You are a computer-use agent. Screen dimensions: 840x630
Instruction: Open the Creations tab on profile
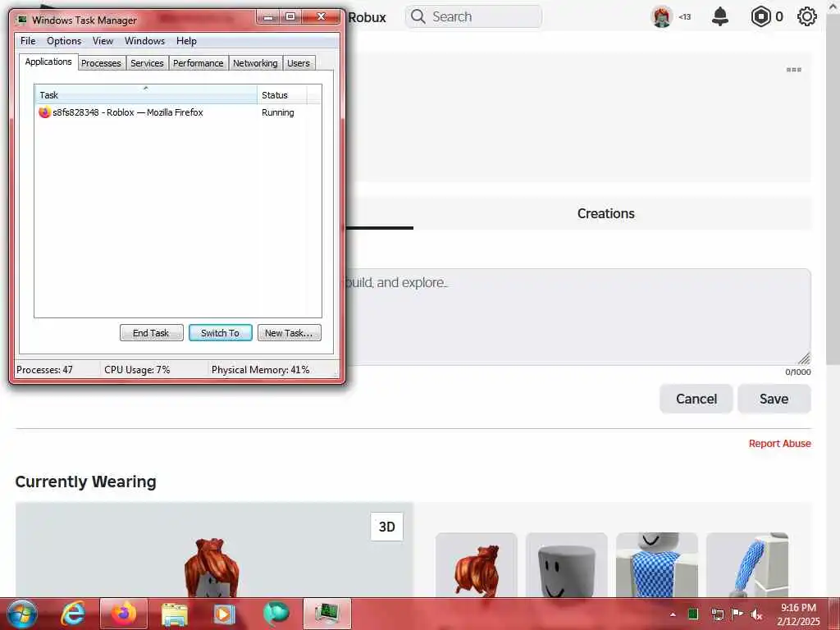(x=606, y=213)
